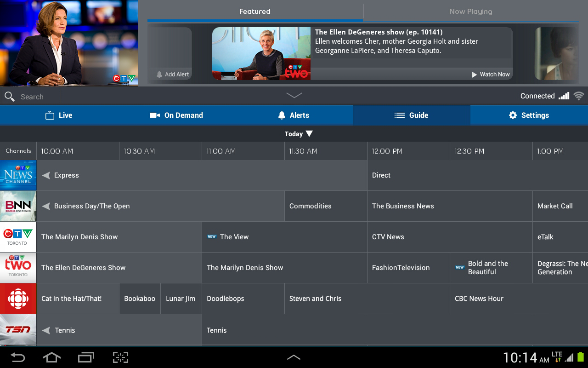Viewport: 588px width, 368px height.
Task: Open the Settings tab
Action: [529, 115]
